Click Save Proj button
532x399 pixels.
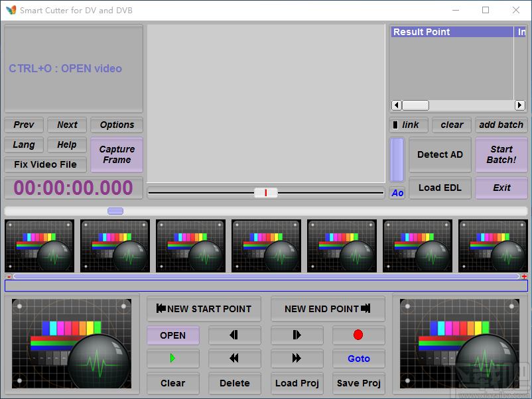tap(359, 383)
